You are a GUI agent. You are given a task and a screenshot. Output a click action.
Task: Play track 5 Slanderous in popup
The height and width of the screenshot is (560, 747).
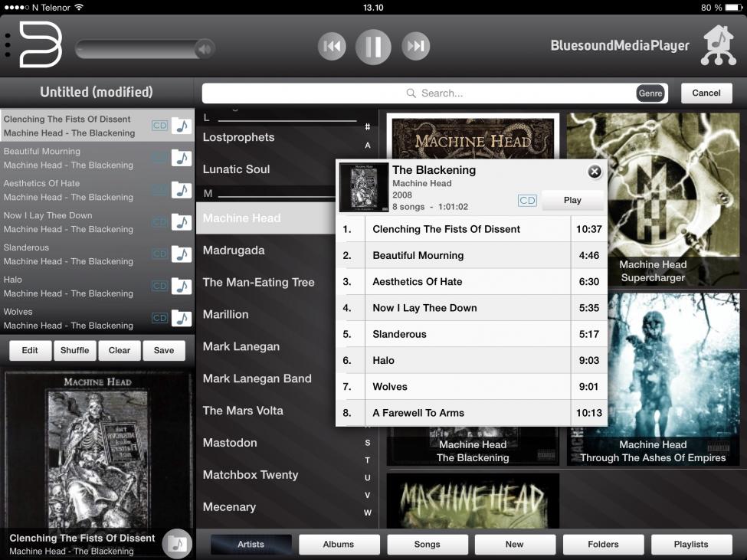click(472, 334)
